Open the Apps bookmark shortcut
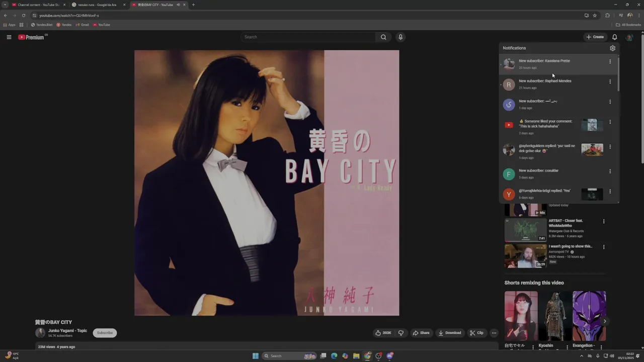This screenshot has height=362, width=644. pos(10,25)
